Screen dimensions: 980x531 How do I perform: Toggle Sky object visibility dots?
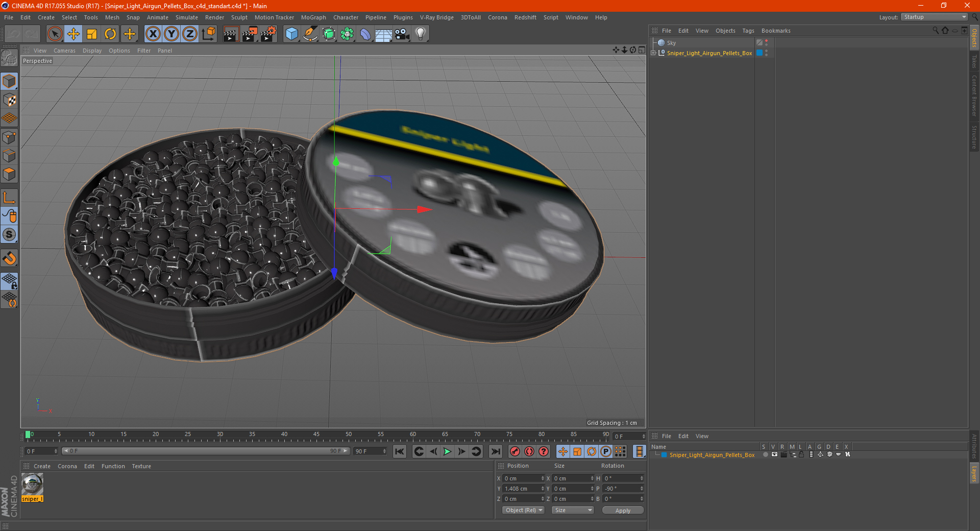tap(766, 43)
